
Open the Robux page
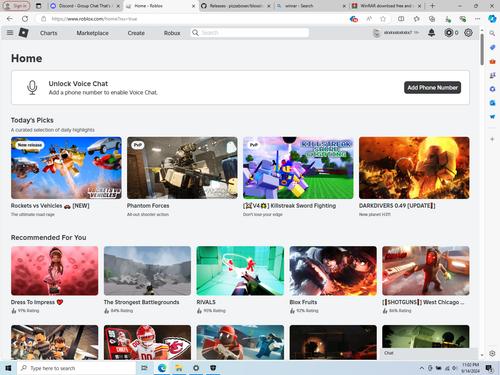[x=172, y=33]
